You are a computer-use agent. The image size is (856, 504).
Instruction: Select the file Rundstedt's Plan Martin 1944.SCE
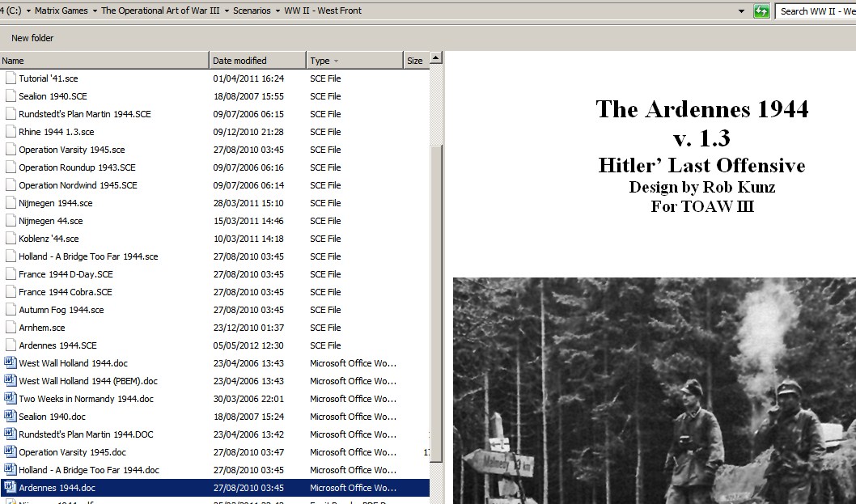pos(85,114)
